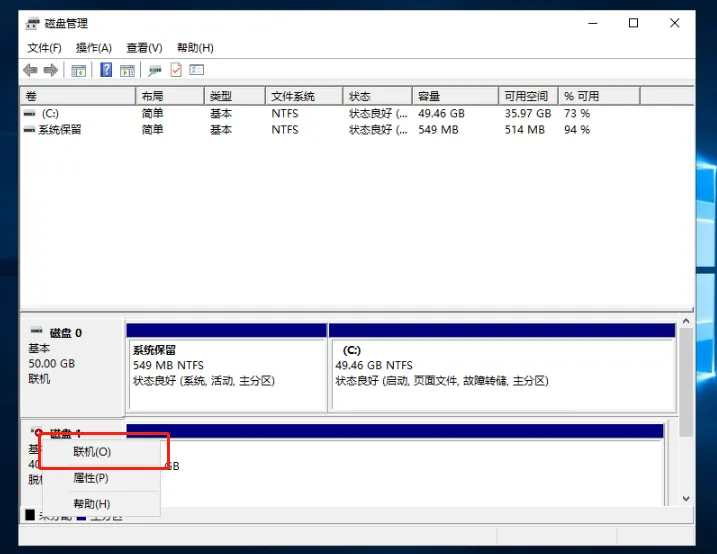Select the 磁盘 0 disk label panel
717x554 pixels.
[x=72, y=367]
